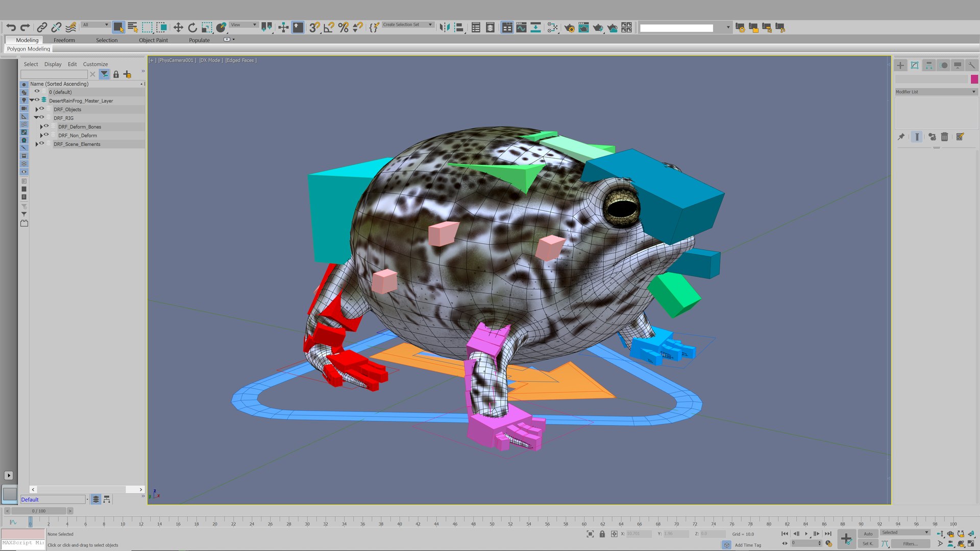Open Select by Name tool
Viewport: 980px width, 551px height.
[133, 28]
